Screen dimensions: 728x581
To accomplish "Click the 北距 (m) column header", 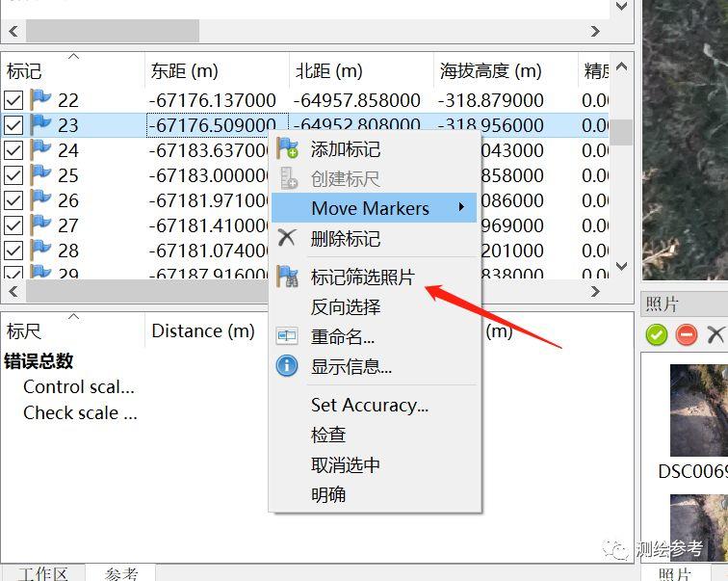I will (361, 71).
